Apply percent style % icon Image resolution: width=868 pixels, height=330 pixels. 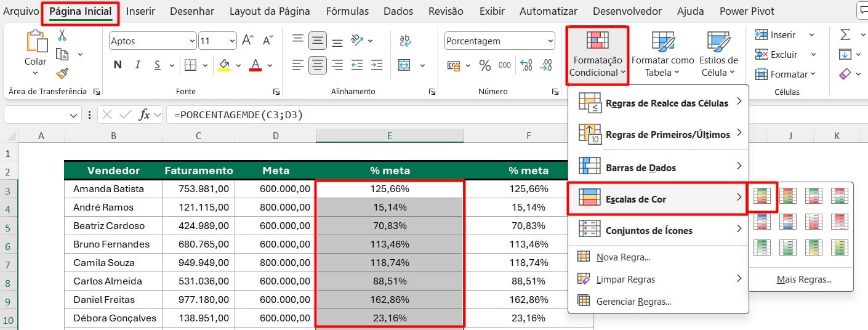(x=485, y=65)
